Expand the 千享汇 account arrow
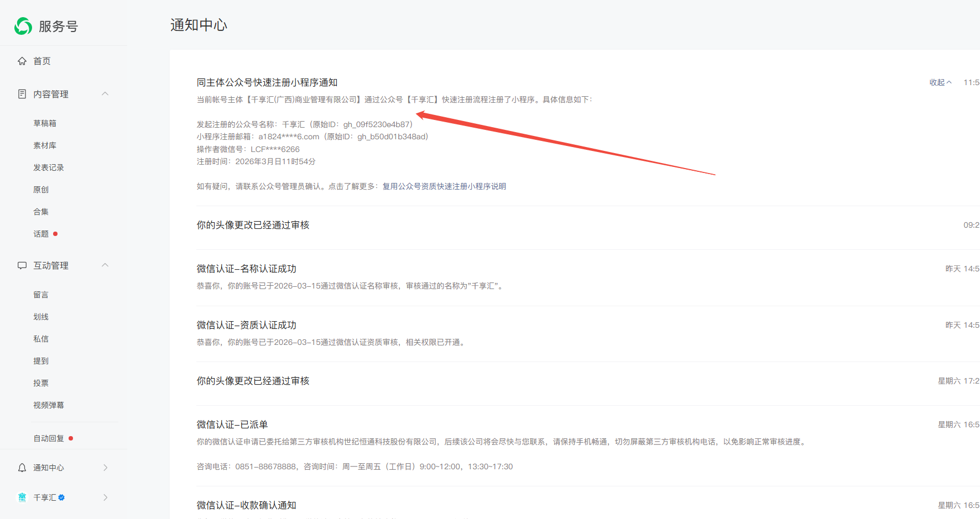 pos(105,497)
